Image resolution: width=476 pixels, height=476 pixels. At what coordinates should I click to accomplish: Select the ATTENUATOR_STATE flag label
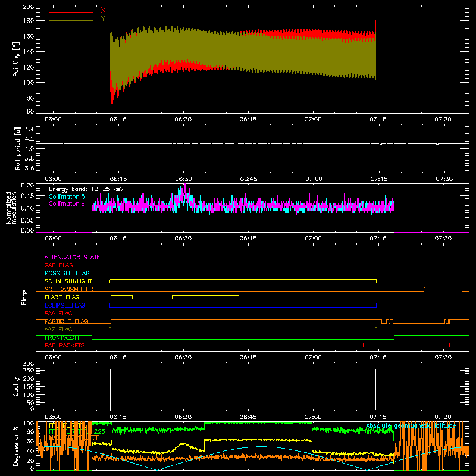coord(72,257)
